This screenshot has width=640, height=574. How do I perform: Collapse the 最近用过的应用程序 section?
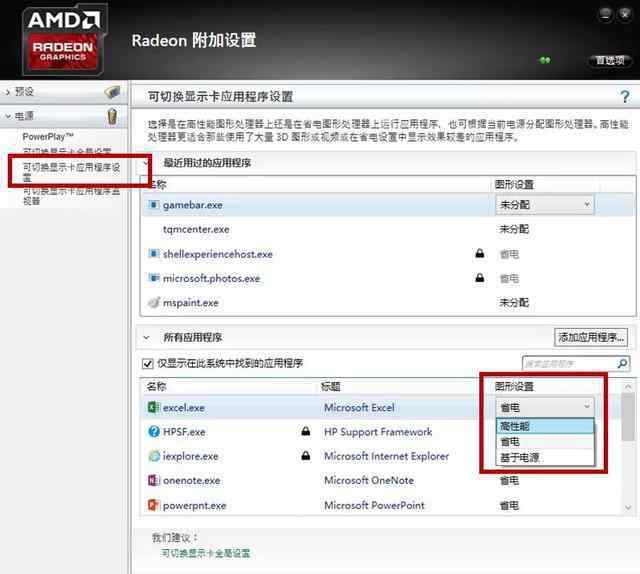click(146, 163)
